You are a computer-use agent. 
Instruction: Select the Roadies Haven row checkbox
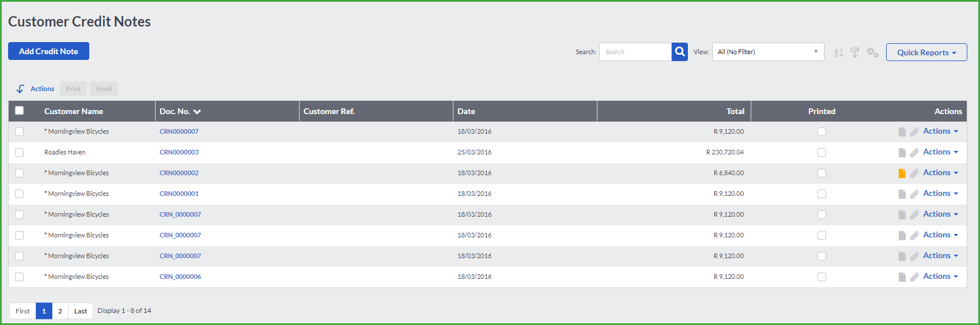point(20,152)
